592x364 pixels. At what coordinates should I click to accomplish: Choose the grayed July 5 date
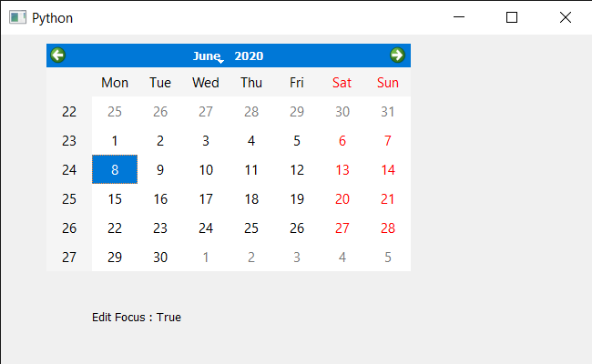point(388,258)
